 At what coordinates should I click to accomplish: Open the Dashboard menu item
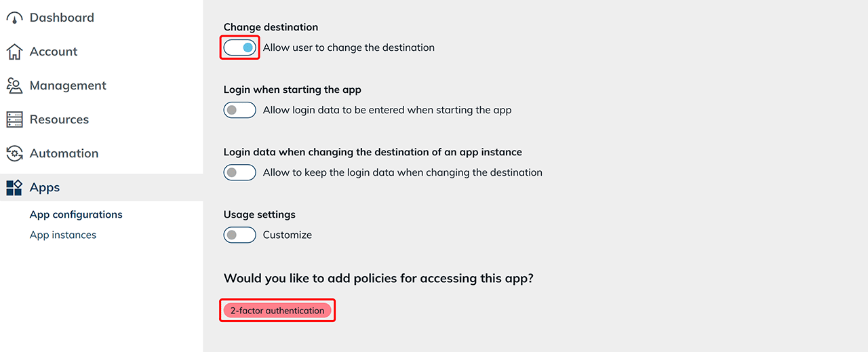pyautogui.click(x=62, y=18)
